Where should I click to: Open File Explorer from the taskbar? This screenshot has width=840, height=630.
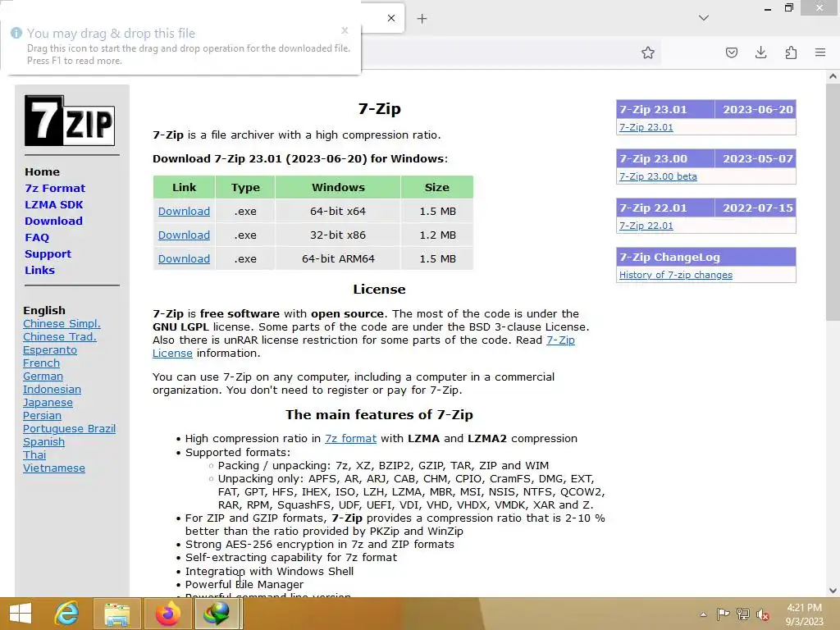pyautogui.click(x=116, y=614)
